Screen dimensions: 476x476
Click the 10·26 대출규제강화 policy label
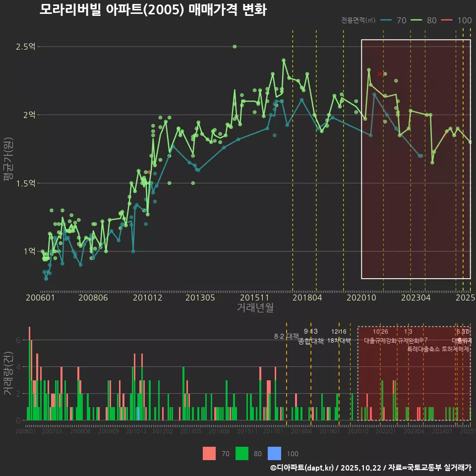(x=380, y=336)
